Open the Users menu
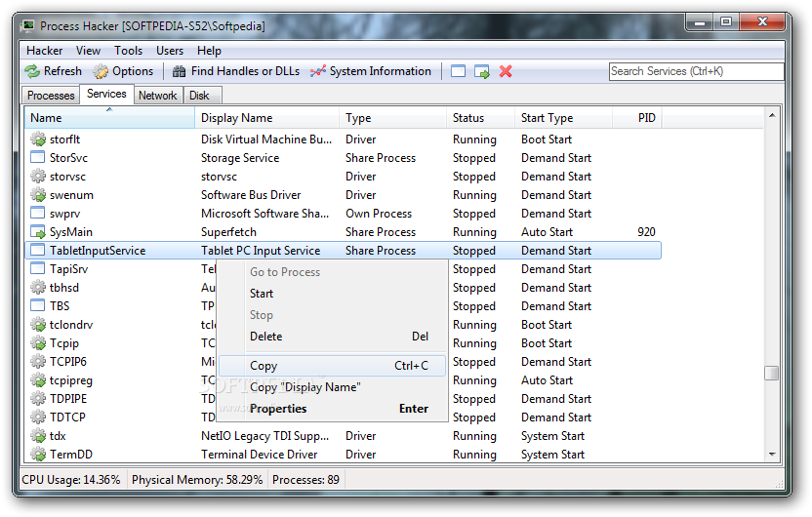The height and width of the screenshot is (517, 812). tap(170, 51)
